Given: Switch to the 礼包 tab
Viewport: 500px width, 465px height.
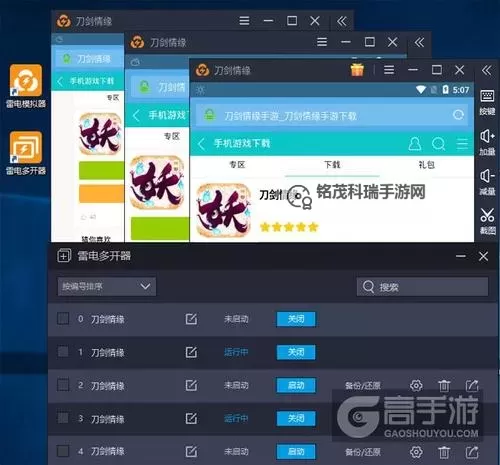Looking at the screenshot, I should coord(427,165).
